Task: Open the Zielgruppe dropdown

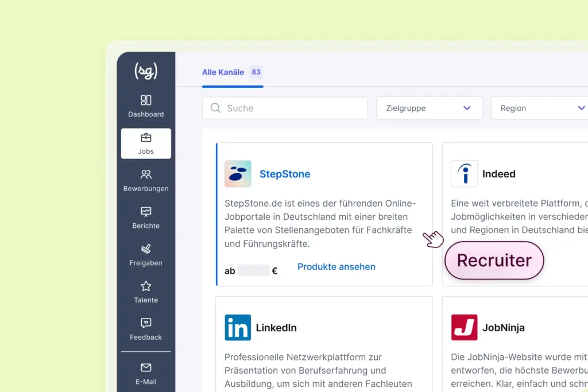Action: 430,108
